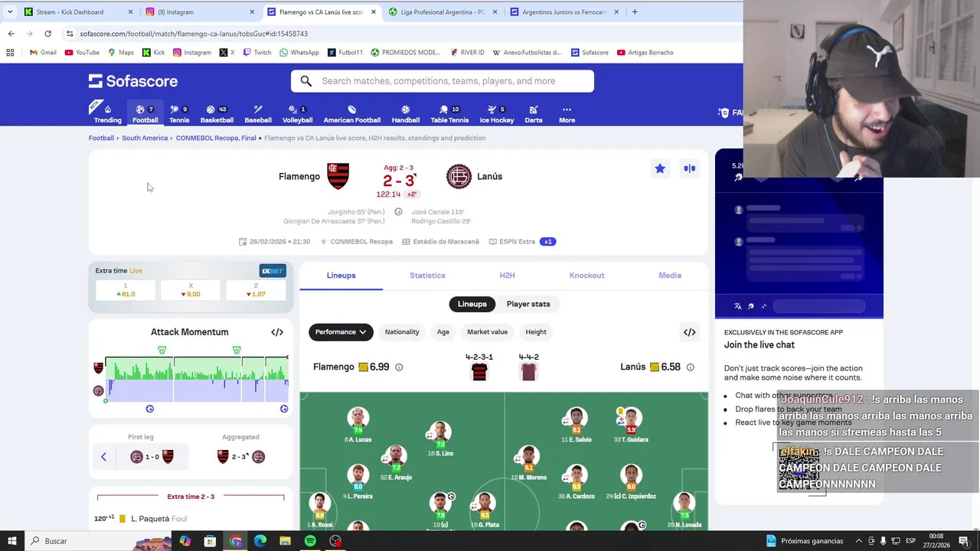Screen dimensions: 980x551
Task: Open the Volleyball sport category
Action: pyautogui.click(x=297, y=114)
